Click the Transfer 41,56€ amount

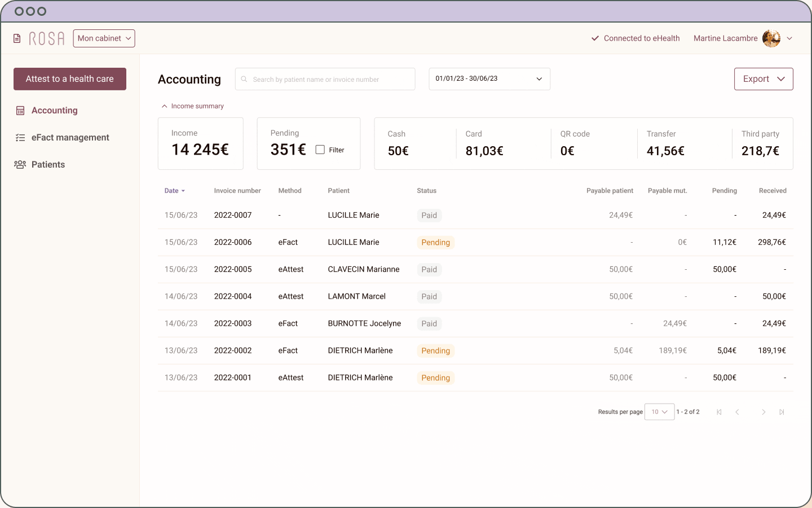665,151
